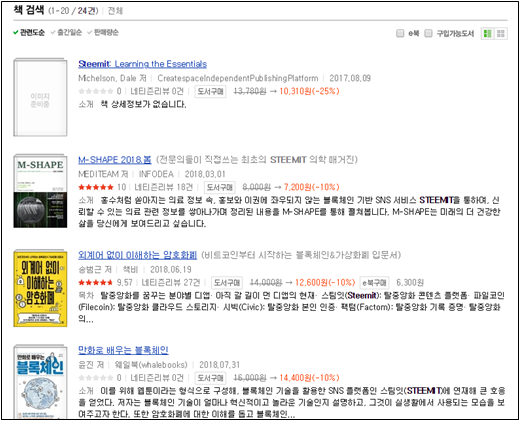The image size is (519, 424).
Task: Click discounted price 10,310원(-25%)
Action: click(309, 91)
